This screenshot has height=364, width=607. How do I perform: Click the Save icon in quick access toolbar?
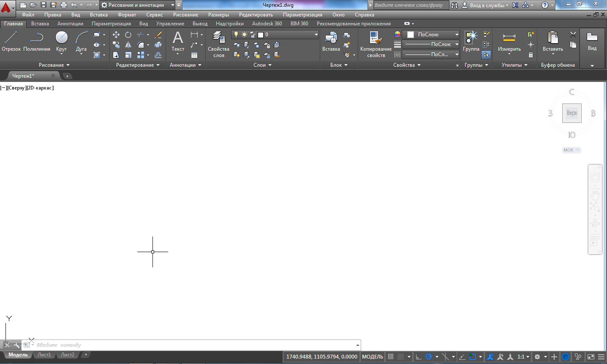pos(43,5)
